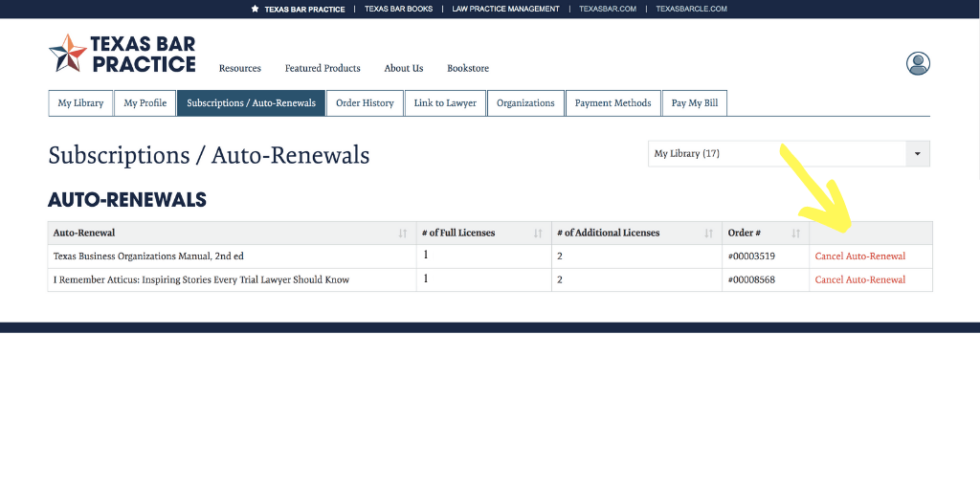Visit the TEXASBAR.COM top link

point(608,9)
